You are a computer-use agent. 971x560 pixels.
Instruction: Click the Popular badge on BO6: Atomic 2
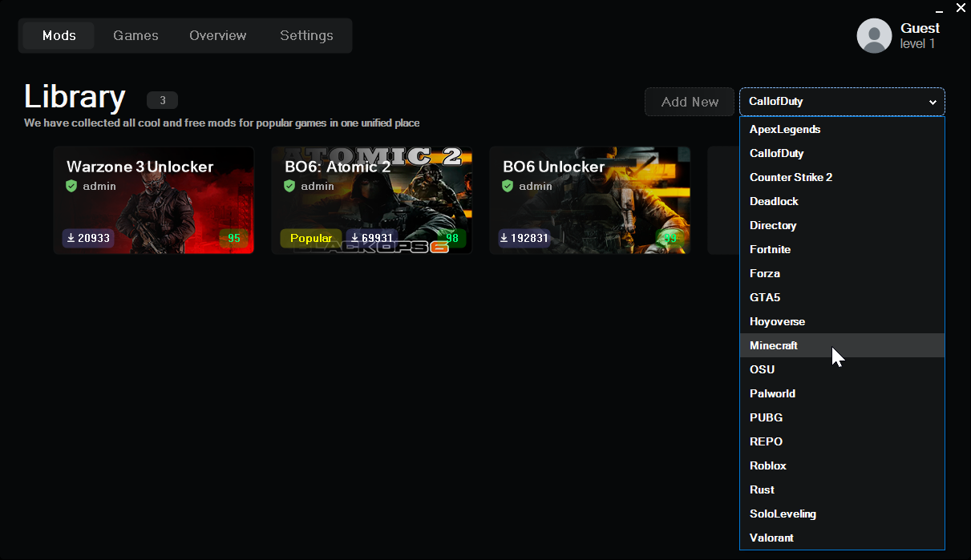(x=310, y=237)
